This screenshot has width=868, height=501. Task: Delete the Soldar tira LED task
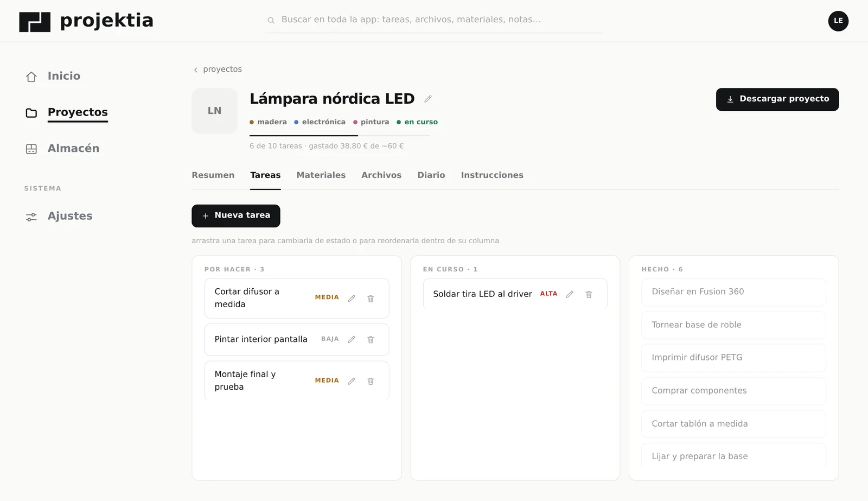point(589,294)
